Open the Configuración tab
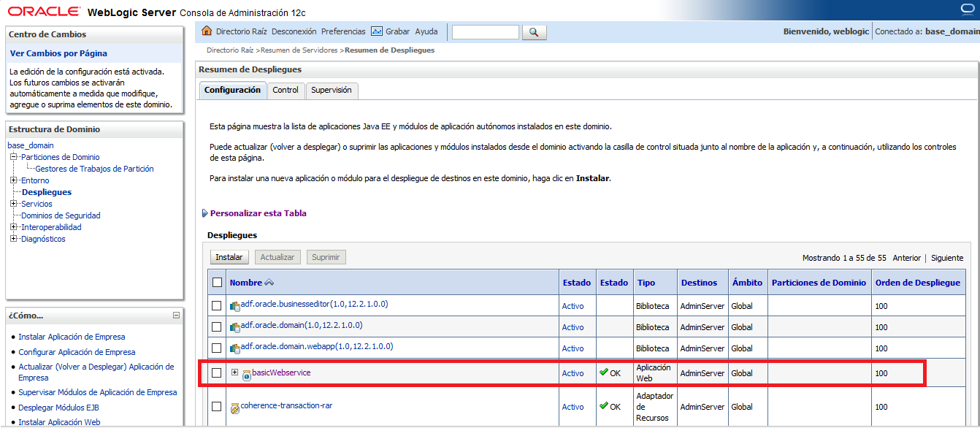 pos(232,90)
